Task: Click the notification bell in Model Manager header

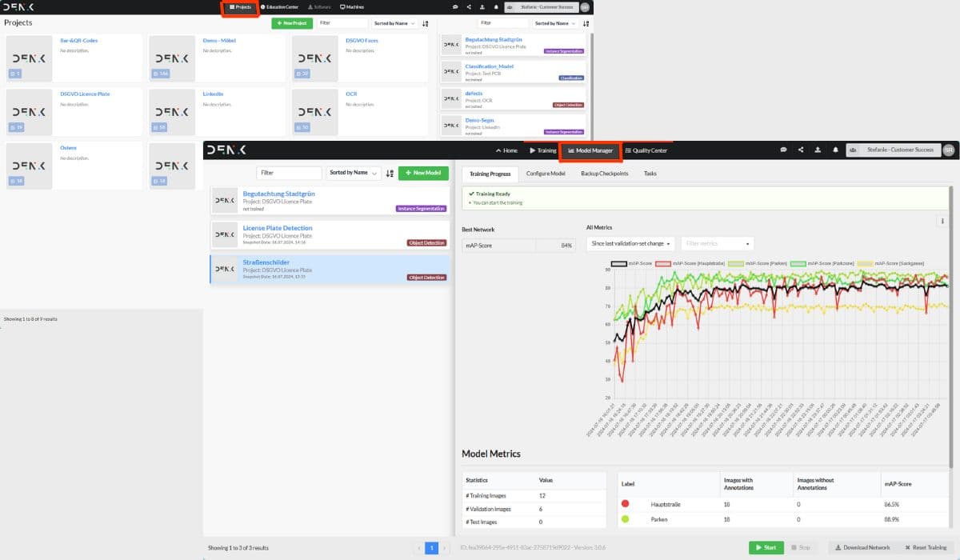Action: click(x=835, y=150)
